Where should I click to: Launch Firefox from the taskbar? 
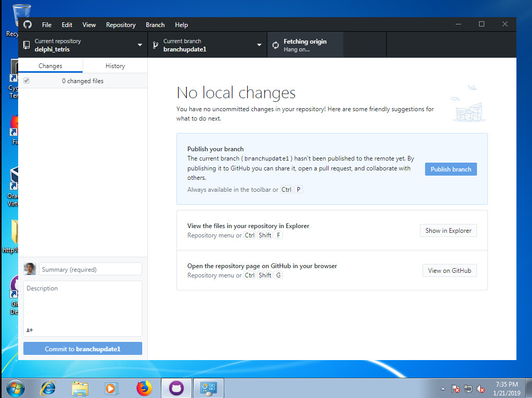[144, 388]
